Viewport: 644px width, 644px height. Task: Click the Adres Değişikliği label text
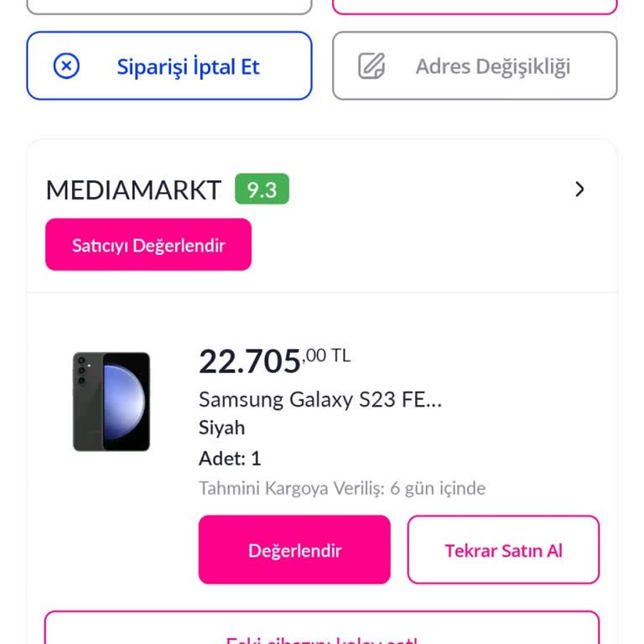point(493,67)
